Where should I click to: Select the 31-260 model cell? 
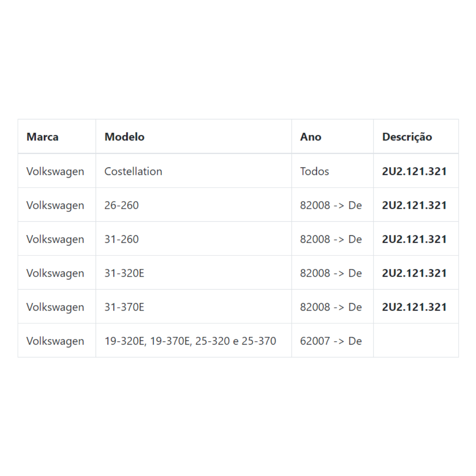point(194,239)
